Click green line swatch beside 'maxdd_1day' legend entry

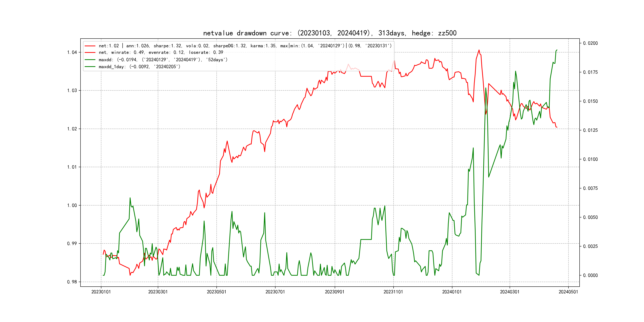click(x=90, y=67)
